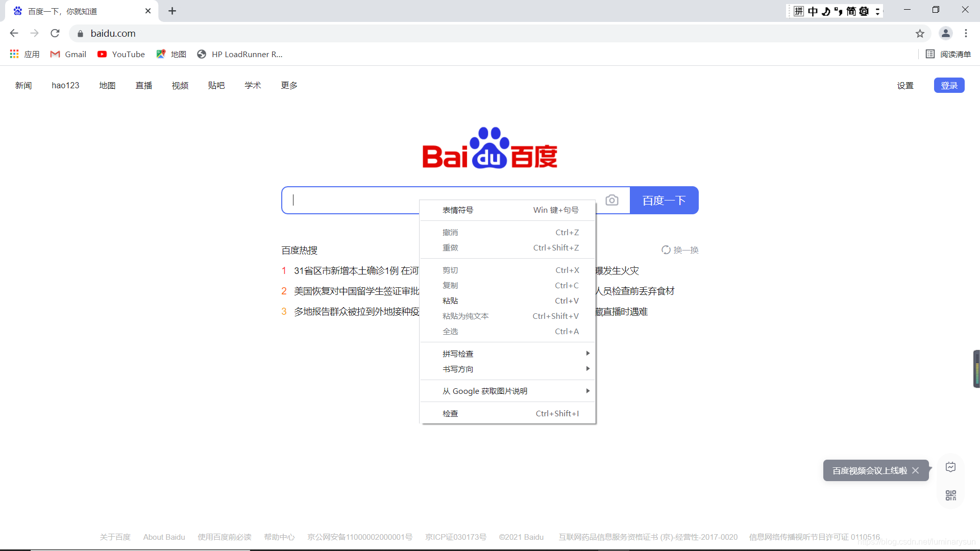The image size is (980, 551).
Task: Switch simplified/traditional Chinese on IME bar
Action: click(x=850, y=11)
